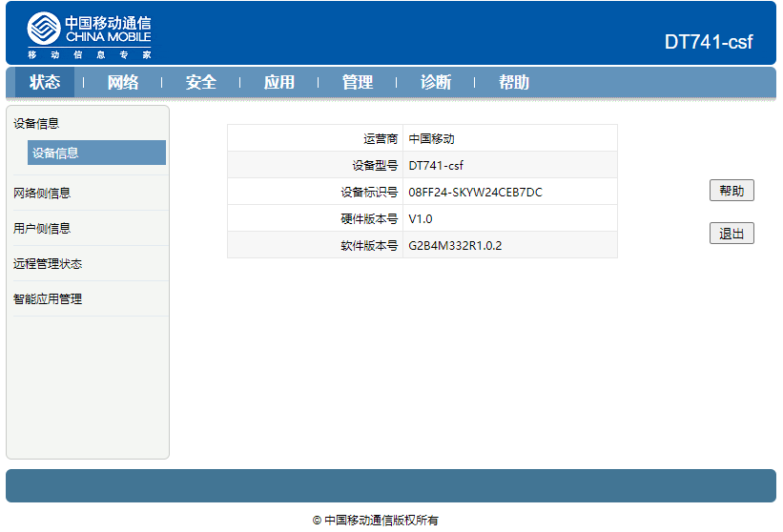Image resolution: width=783 pixels, height=532 pixels.
Task: Click the 设备标识号 label cell
Action: click(315, 192)
